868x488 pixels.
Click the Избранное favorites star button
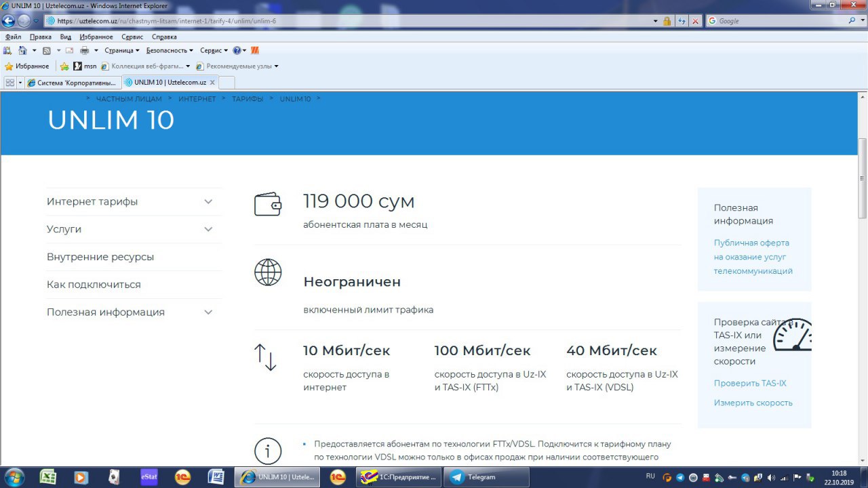tap(27, 66)
